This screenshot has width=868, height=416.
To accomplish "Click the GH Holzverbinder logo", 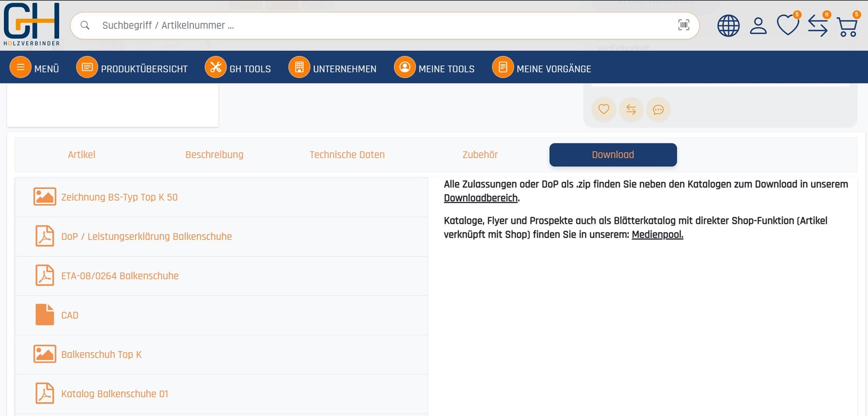I will [32, 24].
